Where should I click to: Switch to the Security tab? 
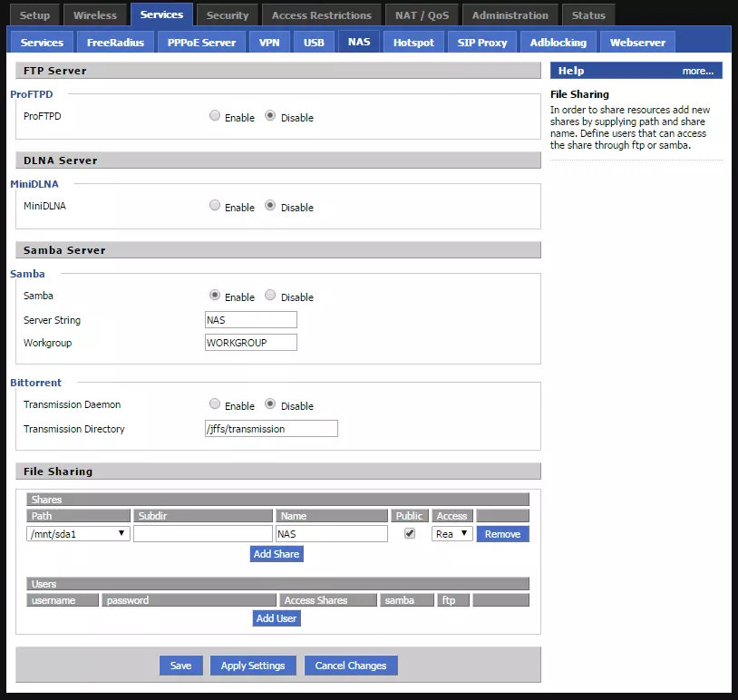coord(227,14)
